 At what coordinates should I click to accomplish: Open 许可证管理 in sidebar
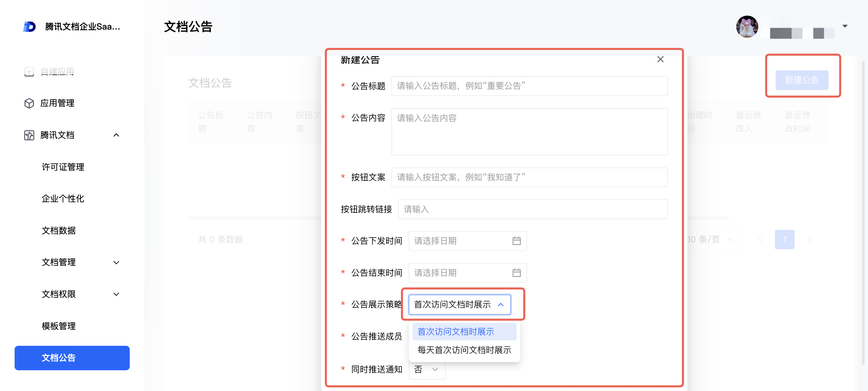tap(63, 167)
